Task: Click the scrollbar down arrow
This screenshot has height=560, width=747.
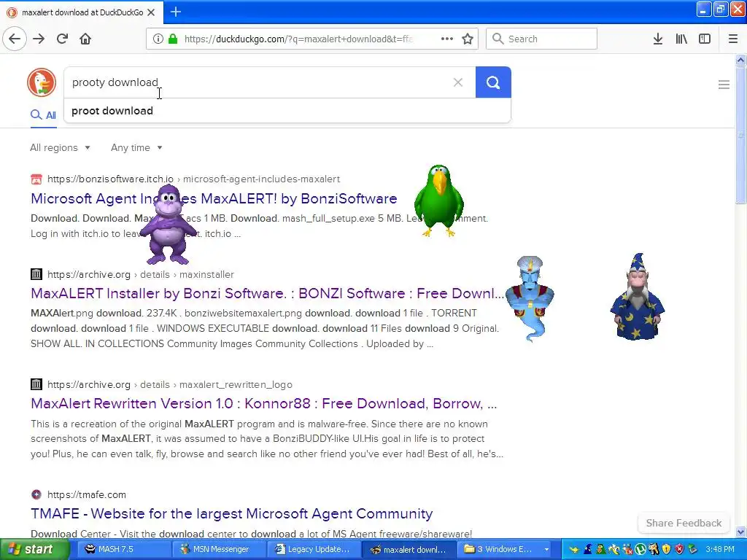Action: click(740, 532)
